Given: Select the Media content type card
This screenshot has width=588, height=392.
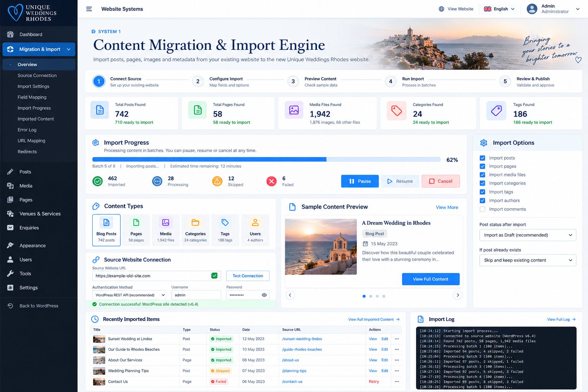Looking at the screenshot, I should point(166,230).
